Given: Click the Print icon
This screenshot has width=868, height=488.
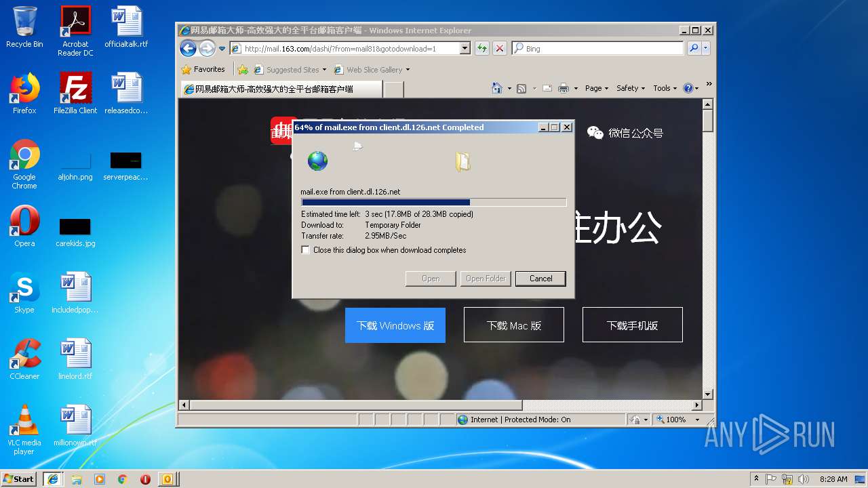Looking at the screenshot, I should pyautogui.click(x=564, y=88).
